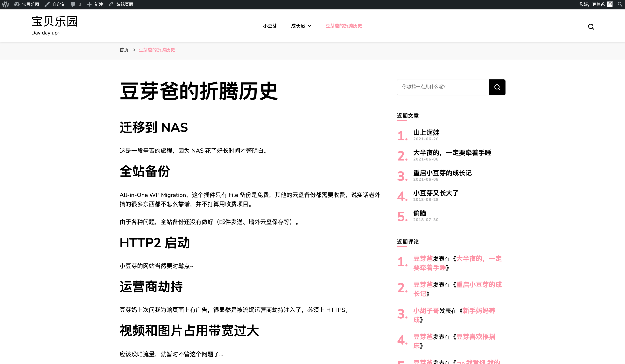This screenshot has height=364, width=625.
Task: Open the 小豆芽 navigation menu item
Action: click(270, 26)
